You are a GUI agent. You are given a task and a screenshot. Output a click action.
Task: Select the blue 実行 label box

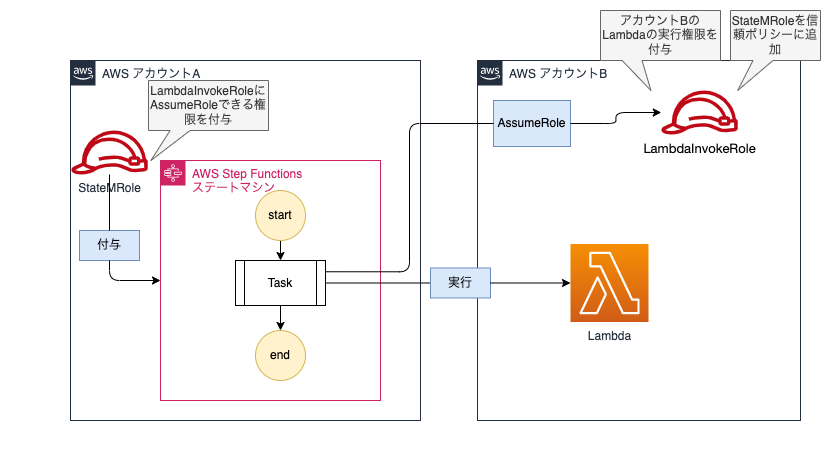point(461,283)
